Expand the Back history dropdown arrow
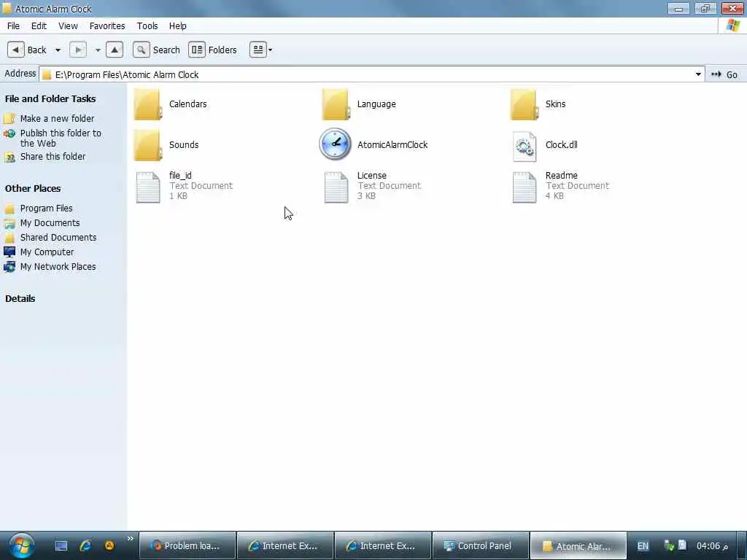747x560 pixels. pos(58,50)
